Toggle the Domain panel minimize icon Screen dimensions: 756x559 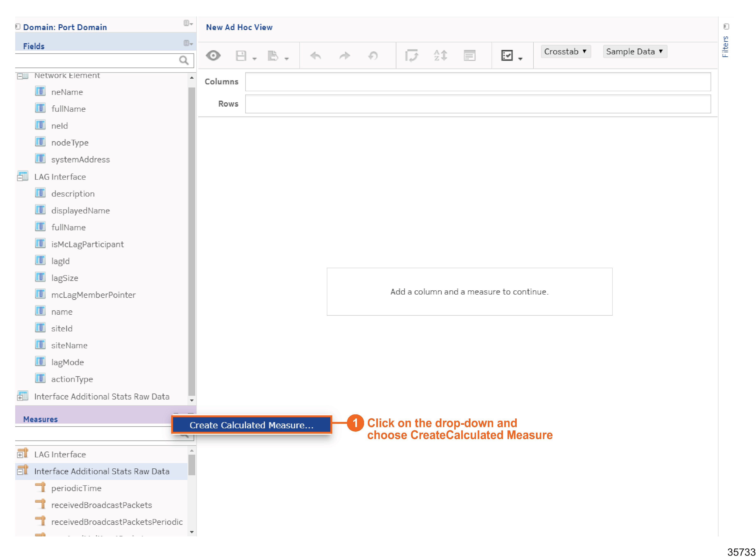point(18,26)
